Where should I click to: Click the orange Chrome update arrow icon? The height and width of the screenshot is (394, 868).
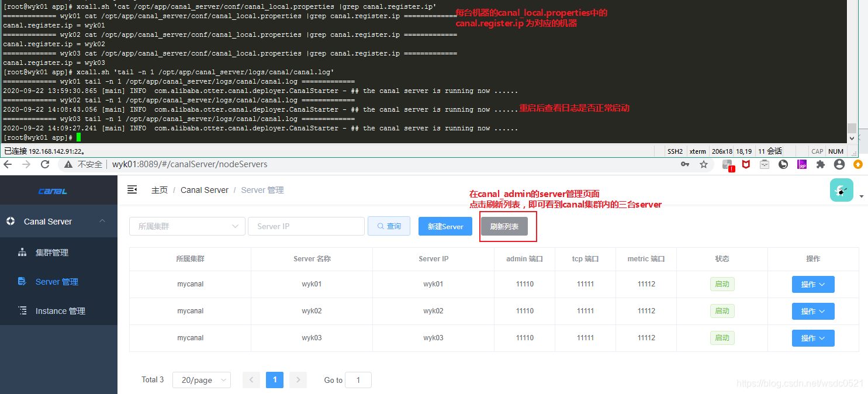858,165
